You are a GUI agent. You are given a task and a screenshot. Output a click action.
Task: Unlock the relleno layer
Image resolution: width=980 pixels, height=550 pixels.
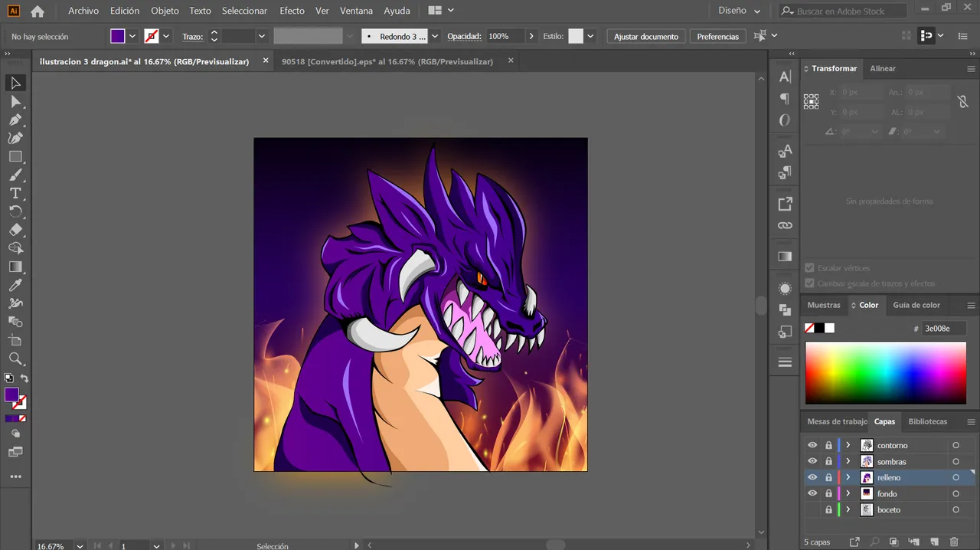[x=828, y=477]
